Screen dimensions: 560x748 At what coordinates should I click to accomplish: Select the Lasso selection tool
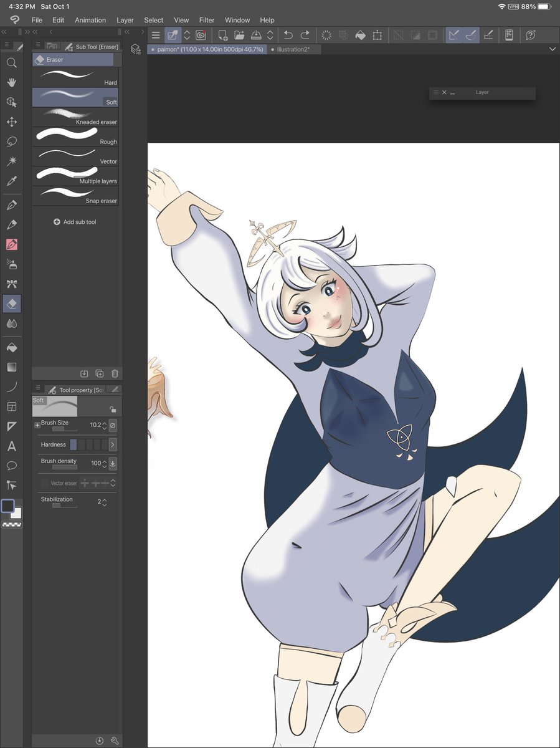coord(11,141)
